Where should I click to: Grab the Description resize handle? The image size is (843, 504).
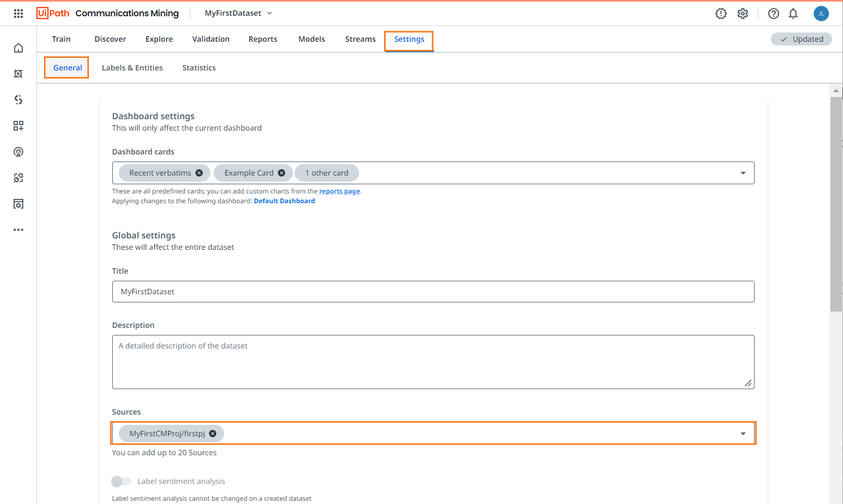point(748,383)
